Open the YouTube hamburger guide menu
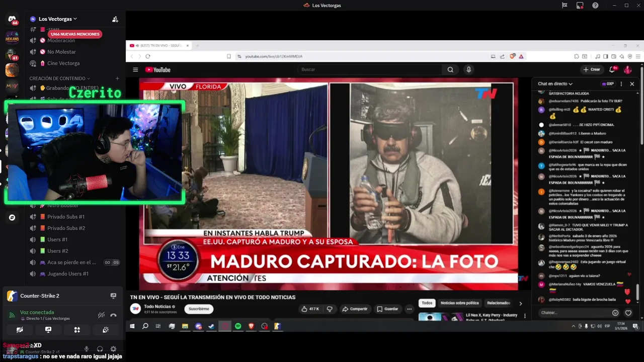Screen dimensions: 644x362 [x=135, y=70]
